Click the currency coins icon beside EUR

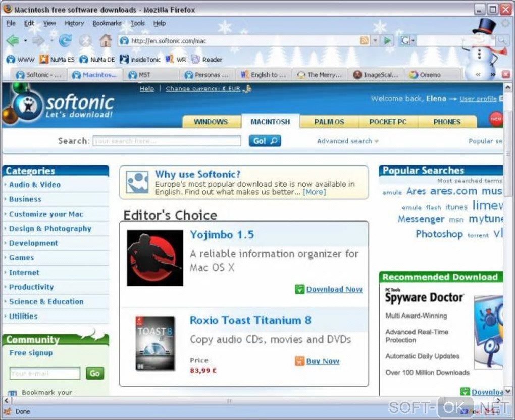pyautogui.click(x=248, y=88)
